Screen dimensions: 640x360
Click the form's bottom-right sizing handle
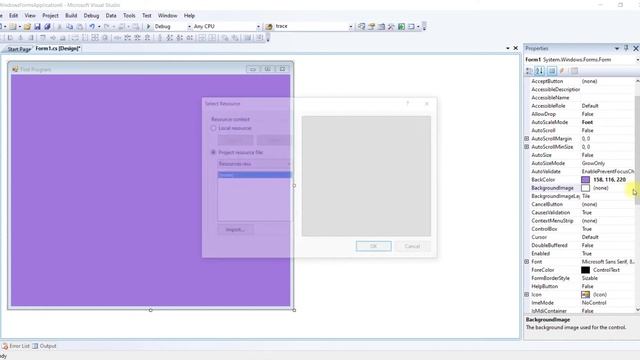tap(294, 310)
